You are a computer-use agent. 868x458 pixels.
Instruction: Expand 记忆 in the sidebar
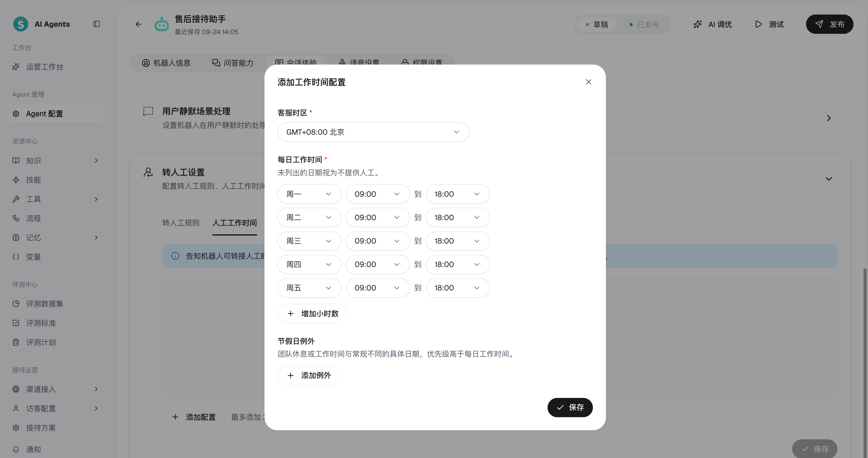click(96, 237)
